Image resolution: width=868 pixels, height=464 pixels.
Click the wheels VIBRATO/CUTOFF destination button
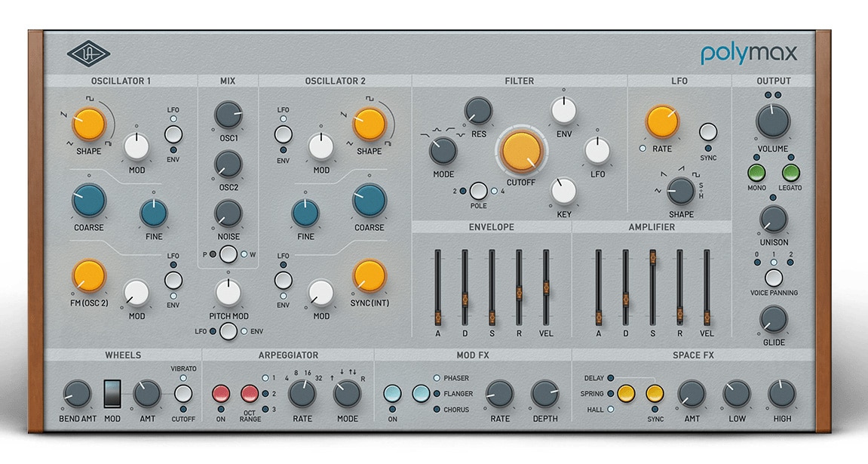pos(183,394)
